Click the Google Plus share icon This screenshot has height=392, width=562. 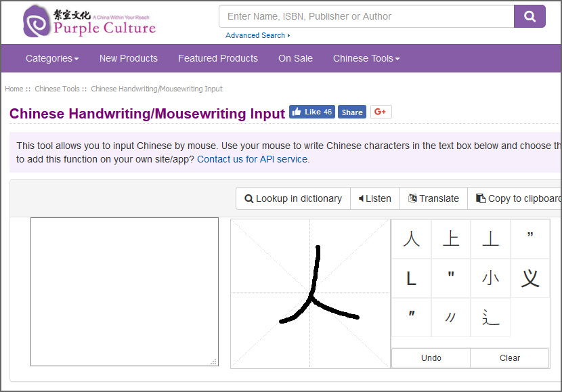381,112
